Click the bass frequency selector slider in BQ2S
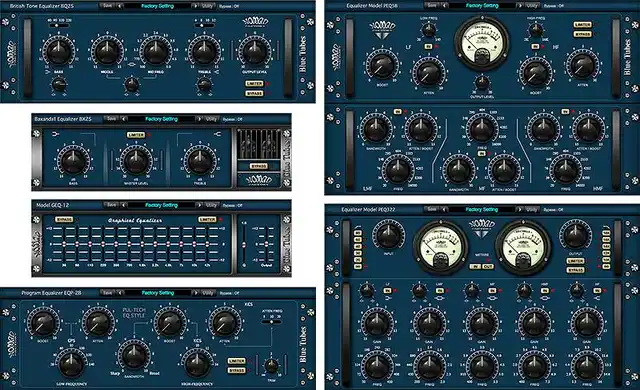The width and height of the screenshot is (640, 390). click(x=59, y=25)
